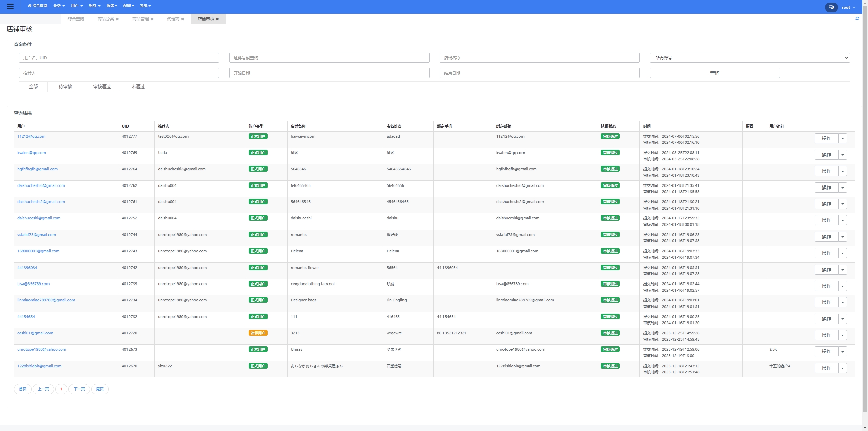Click the page refresh icon
The width and height of the screenshot is (868, 431).
coord(857,19)
